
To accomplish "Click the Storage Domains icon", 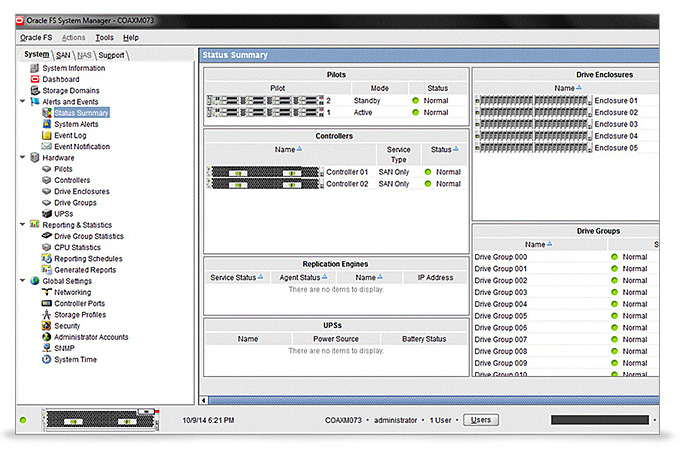I will point(35,91).
